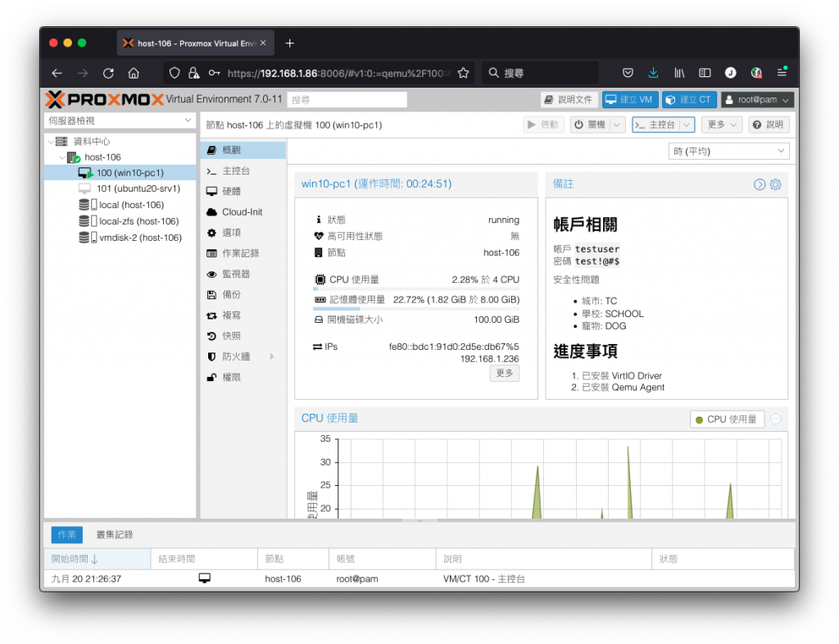Expand the 防火牆 submenu arrow

[272, 356]
